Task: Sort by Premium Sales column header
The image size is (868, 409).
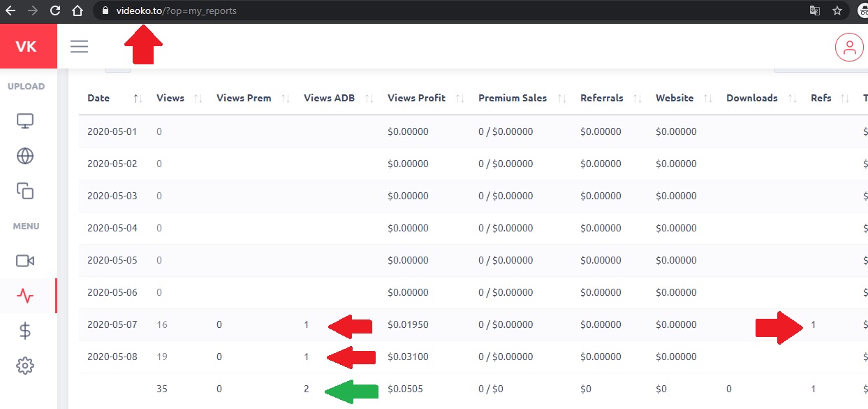Action: [513, 98]
